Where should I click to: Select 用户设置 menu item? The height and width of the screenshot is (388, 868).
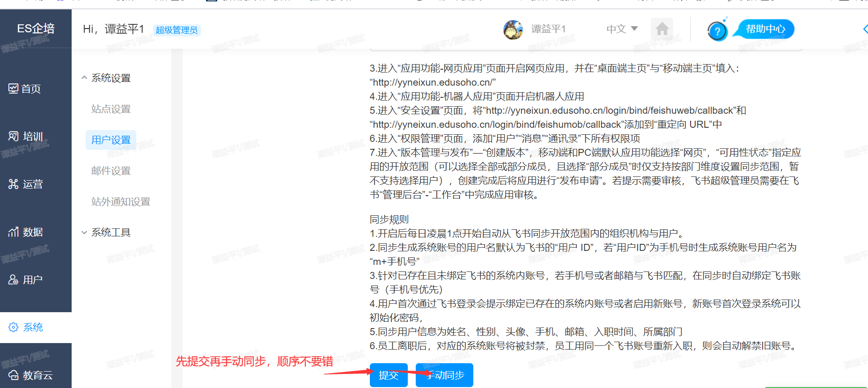[x=111, y=140]
